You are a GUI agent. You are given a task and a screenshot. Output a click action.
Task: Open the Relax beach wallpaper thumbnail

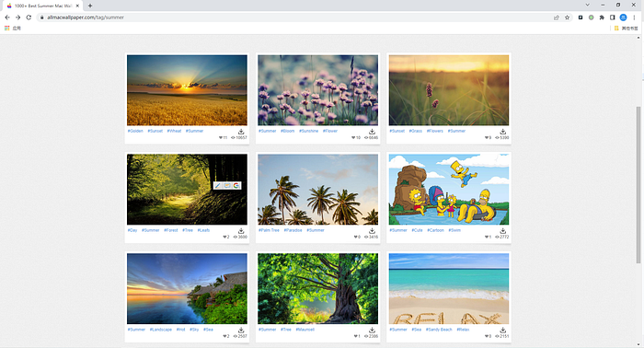point(449,289)
